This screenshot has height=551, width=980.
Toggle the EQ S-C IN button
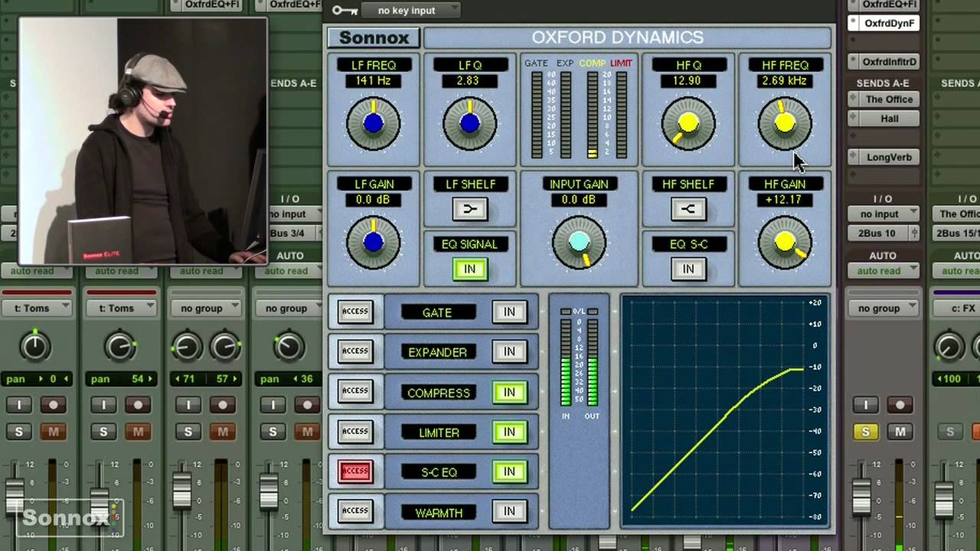point(688,269)
